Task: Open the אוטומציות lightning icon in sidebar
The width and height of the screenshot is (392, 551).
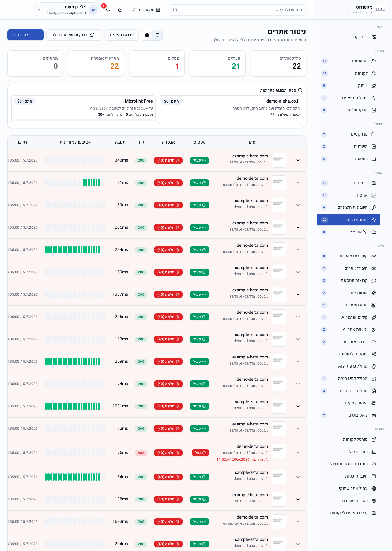Action: [374, 293]
